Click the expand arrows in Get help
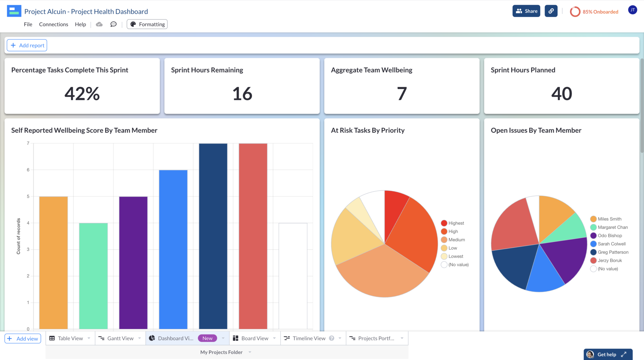644x360 pixels. tap(624, 354)
